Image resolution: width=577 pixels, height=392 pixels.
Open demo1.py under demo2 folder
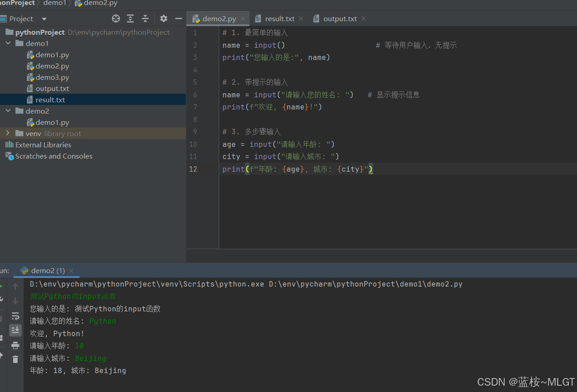point(52,122)
